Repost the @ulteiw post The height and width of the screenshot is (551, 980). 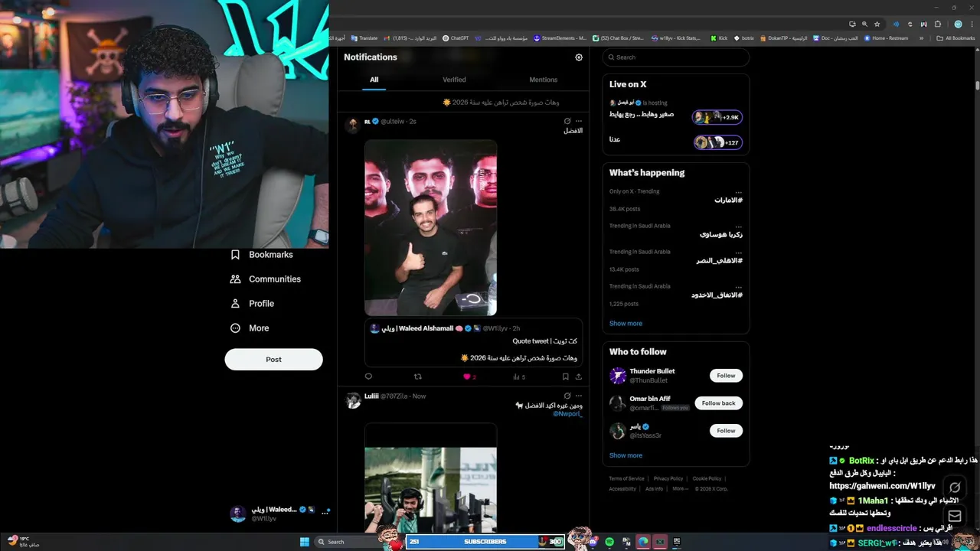pos(417,377)
